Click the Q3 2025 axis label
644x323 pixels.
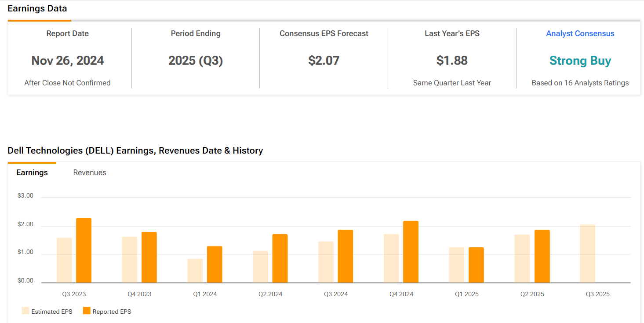pos(597,294)
